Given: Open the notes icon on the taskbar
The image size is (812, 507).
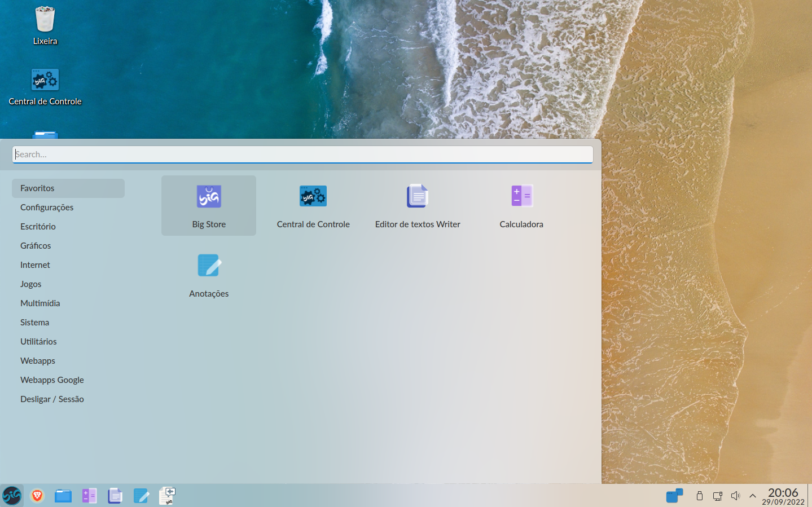Looking at the screenshot, I should tap(141, 496).
